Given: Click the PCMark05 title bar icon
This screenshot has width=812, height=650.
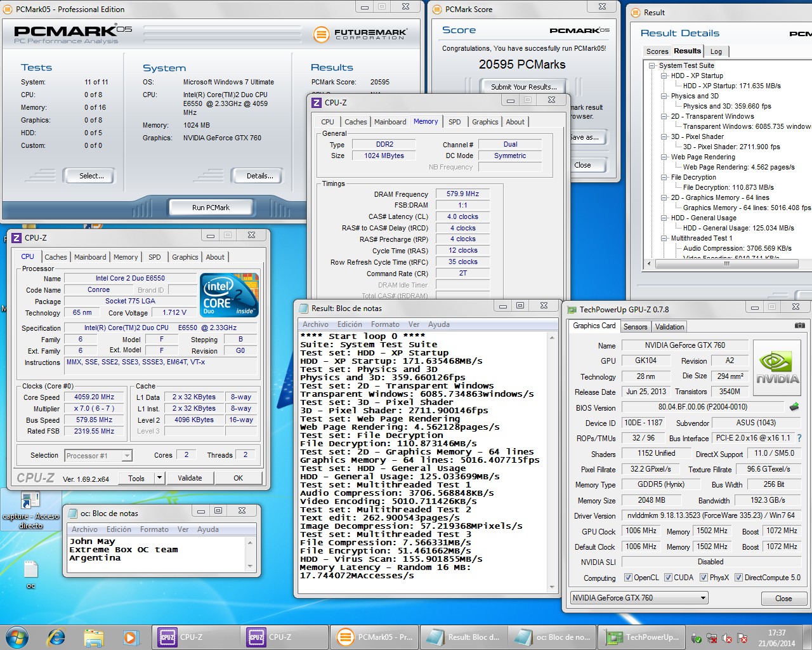Looking at the screenshot, I should click(8, 10).
